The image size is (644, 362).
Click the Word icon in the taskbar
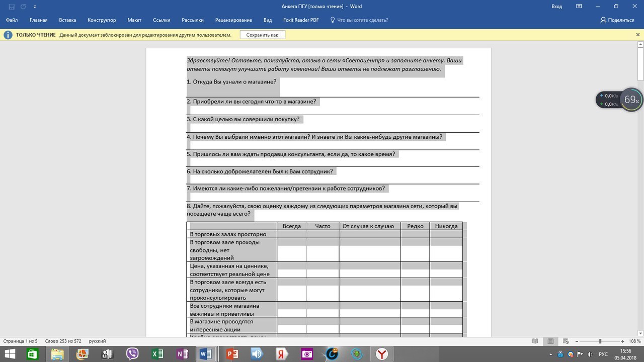point(206,354)
